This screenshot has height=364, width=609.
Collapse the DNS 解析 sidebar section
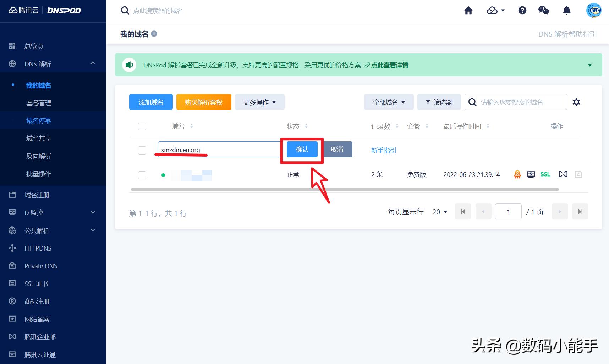[92, 63]
